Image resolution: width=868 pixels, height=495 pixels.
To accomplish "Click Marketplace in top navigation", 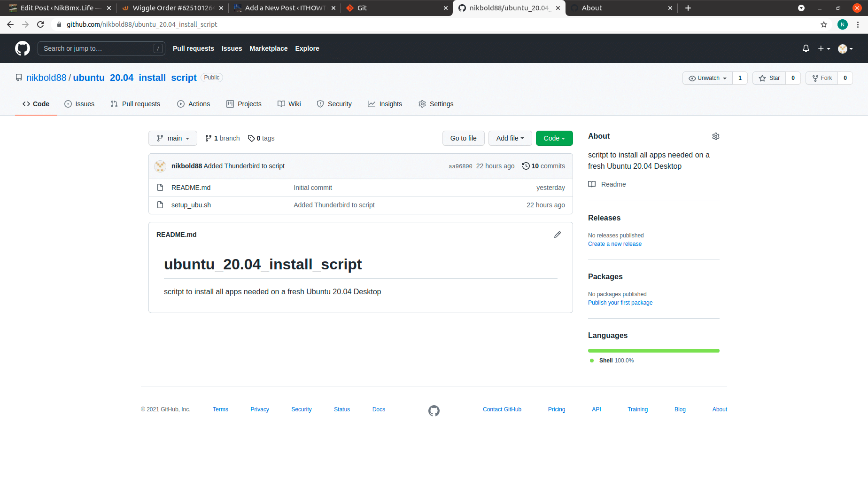I will [269, 48].
